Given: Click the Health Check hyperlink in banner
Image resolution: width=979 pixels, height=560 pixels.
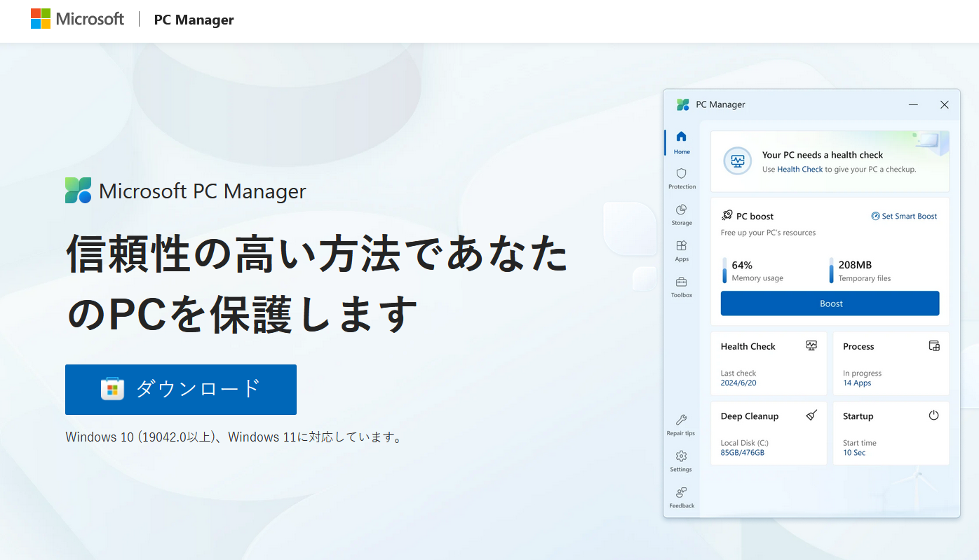Looking at the screenshot, I should tap(799, 169).
